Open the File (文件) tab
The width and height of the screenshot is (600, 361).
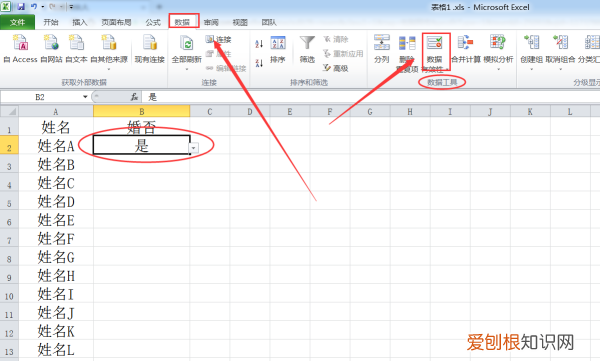(x=17, y=22)
